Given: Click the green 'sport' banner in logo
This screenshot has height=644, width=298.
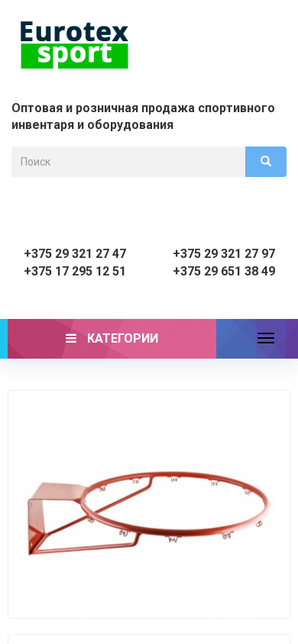Looking at the screenshot, I should click(74, 56).
